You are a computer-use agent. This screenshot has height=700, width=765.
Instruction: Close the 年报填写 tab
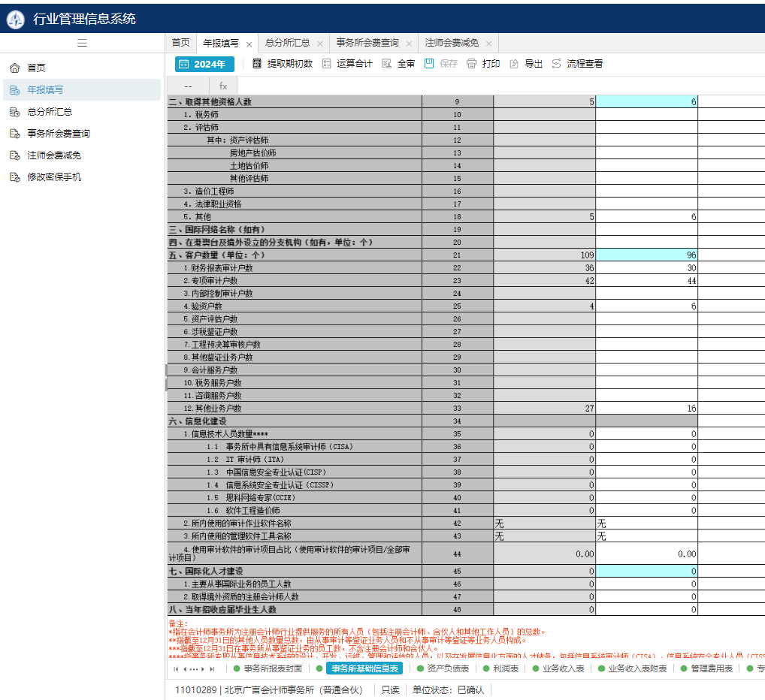click(x=249, y=44)
